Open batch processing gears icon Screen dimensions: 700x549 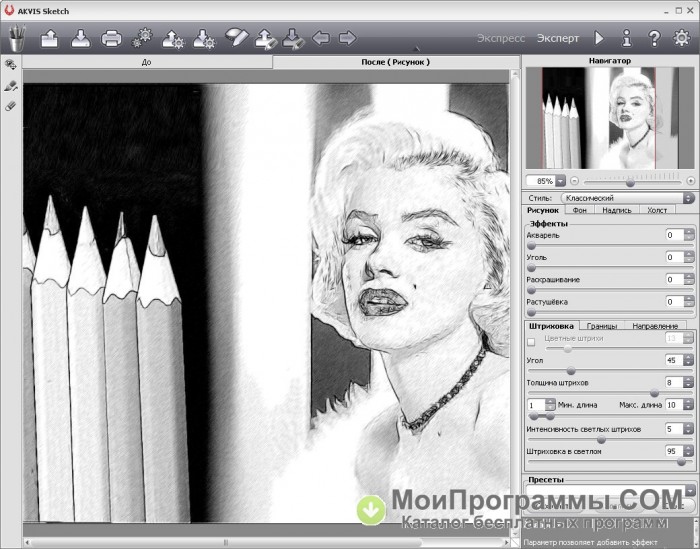142,38
